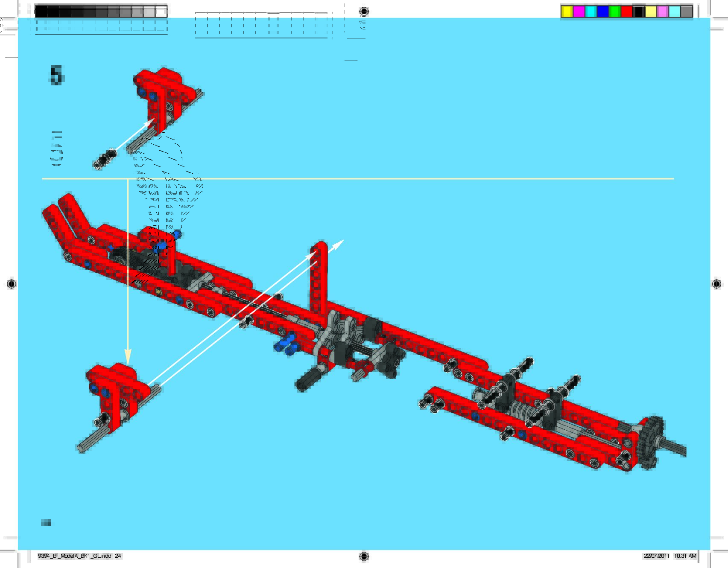Click the top center registration crosshair mark

364,11
